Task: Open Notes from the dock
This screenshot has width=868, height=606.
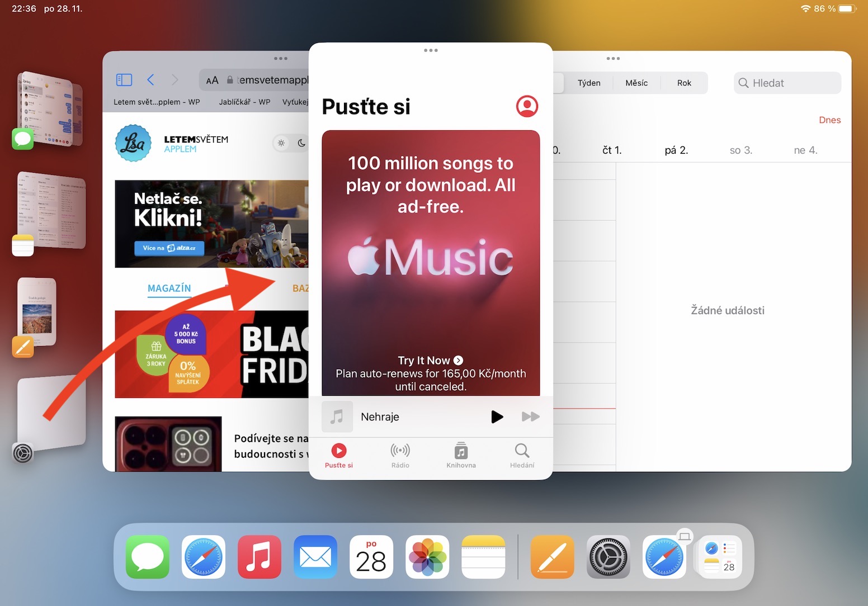Action: pyautogui.click(x=483, y=557)
